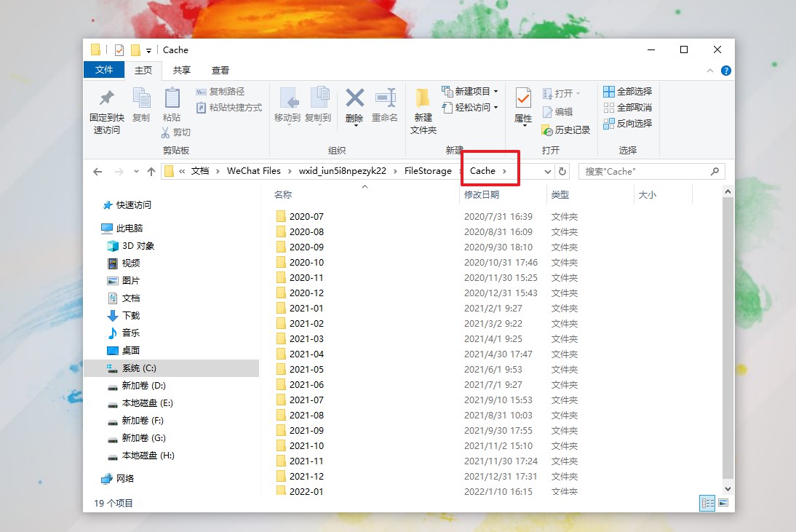Select Downloads (下载) in sidebar
796x532 pixels.
[x=124, y=316]
